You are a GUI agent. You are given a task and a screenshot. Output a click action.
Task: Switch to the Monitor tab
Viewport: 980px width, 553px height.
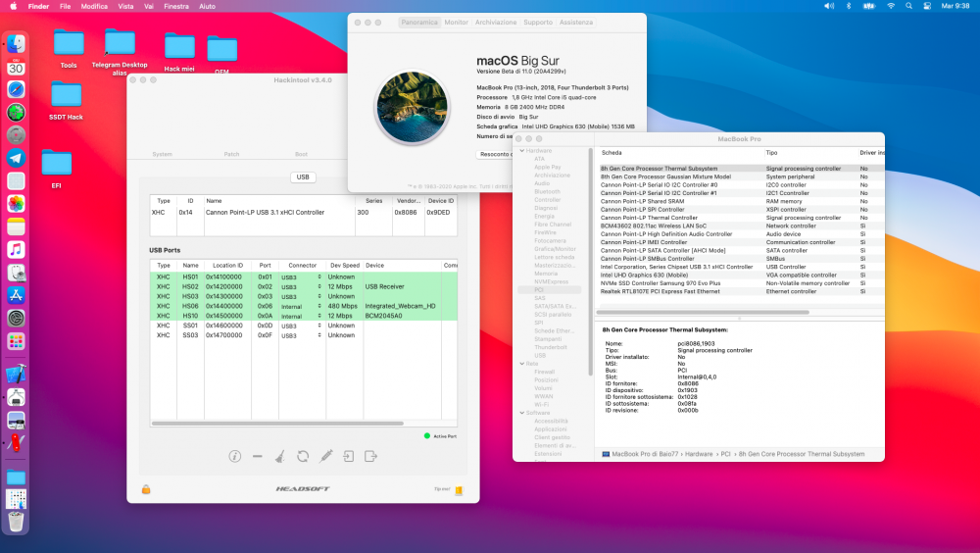[456, 22]
